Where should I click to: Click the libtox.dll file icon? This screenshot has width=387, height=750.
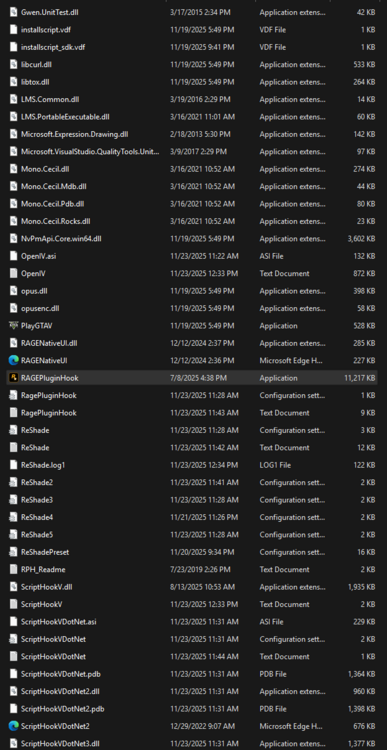coord(13,82)
